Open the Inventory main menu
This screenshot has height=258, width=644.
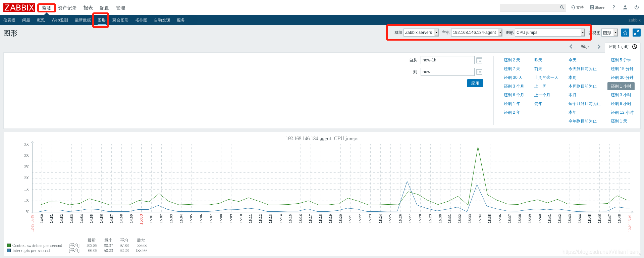point(67,8)
